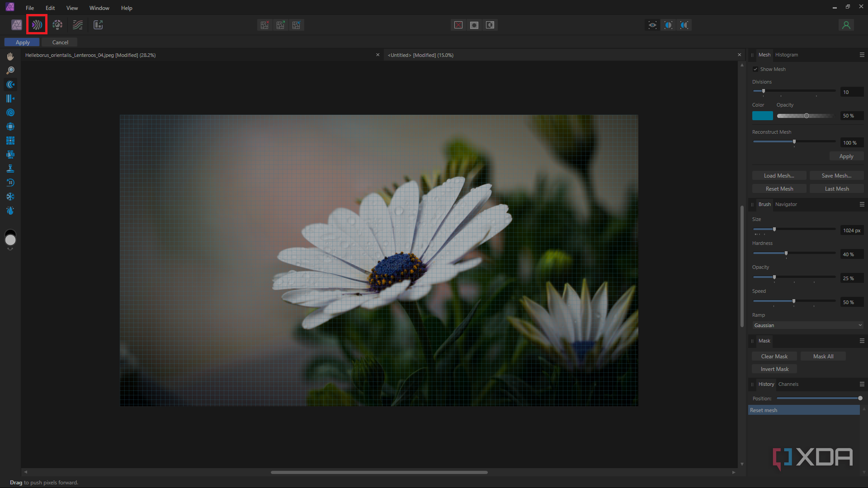This screenshot has height=488, width=868.
Task: Click the account profile icon
Action: point(846,25)
